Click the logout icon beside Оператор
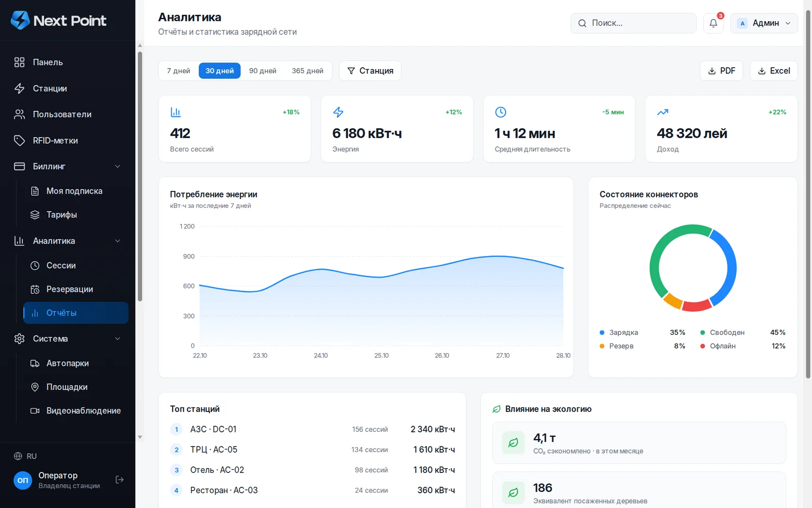 tap(120, 480)
